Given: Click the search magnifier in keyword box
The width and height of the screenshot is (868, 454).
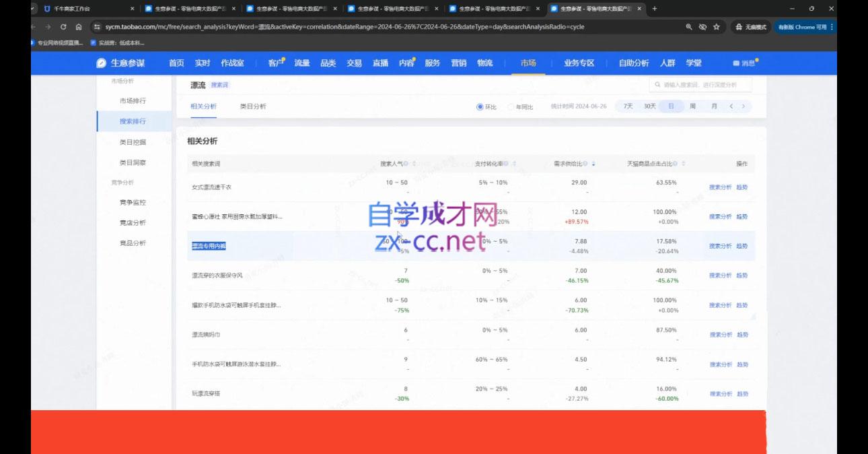Looking at the screenshot, I should tap(657, 85).
